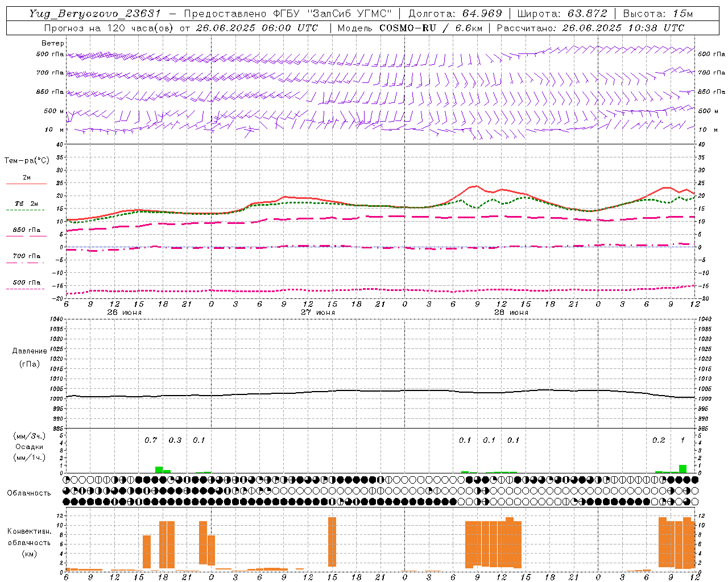
Task: Click the (мм/3ч.) unit label
Action: [x=29, y=436]
